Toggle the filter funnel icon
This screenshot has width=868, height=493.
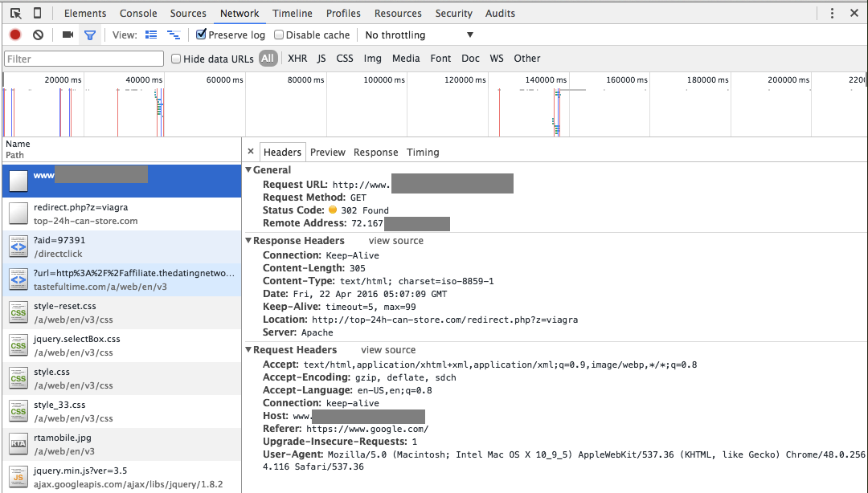click(x=90, y=35)
